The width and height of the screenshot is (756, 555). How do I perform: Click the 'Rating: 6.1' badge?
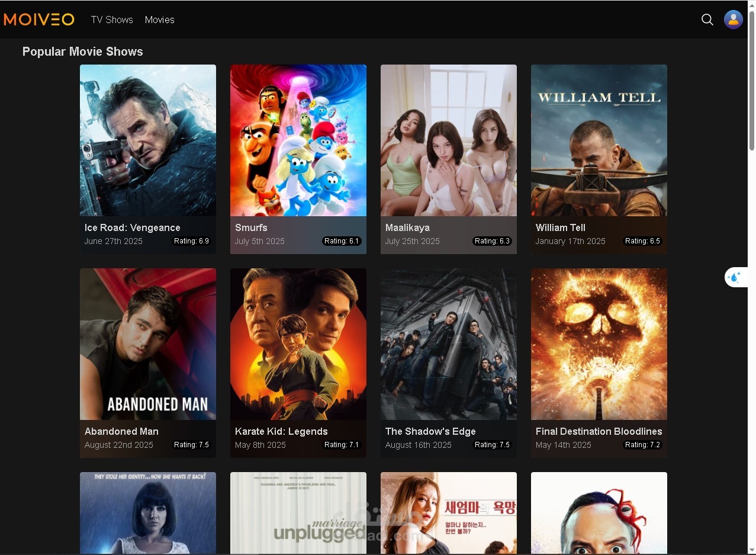click(x=342, y=241)
